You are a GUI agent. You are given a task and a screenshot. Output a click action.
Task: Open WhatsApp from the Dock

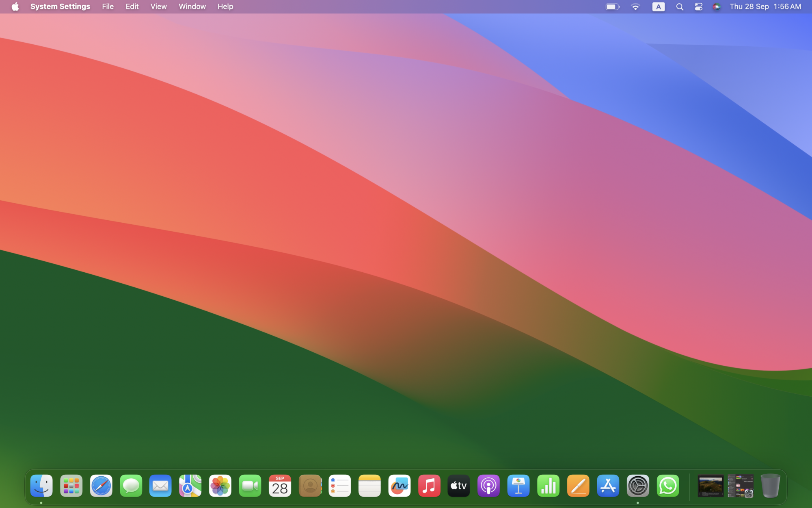click(668, 486)
